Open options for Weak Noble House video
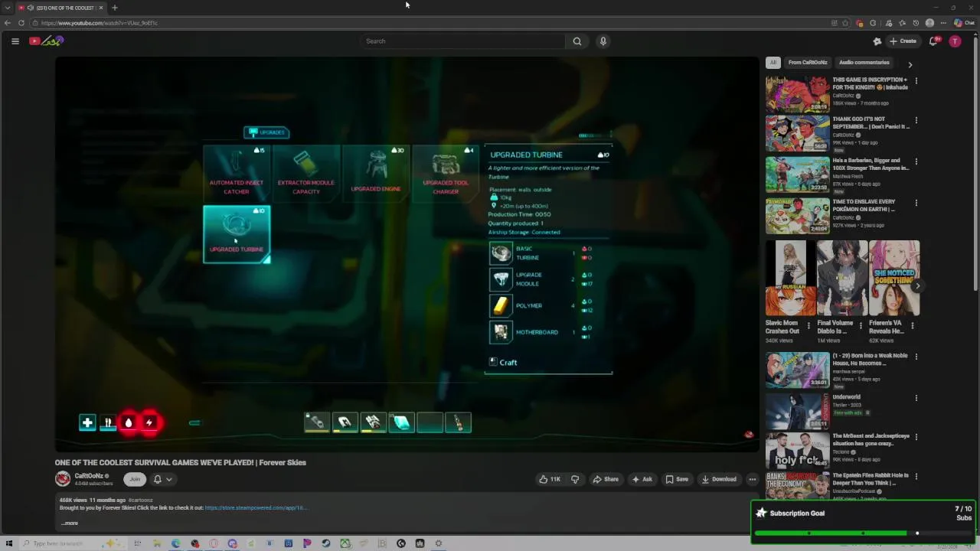 tap(916, 357)
